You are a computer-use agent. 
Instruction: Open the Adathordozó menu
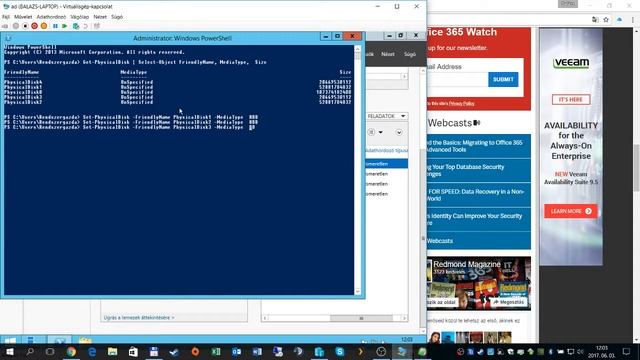click(x=51, y=17)
